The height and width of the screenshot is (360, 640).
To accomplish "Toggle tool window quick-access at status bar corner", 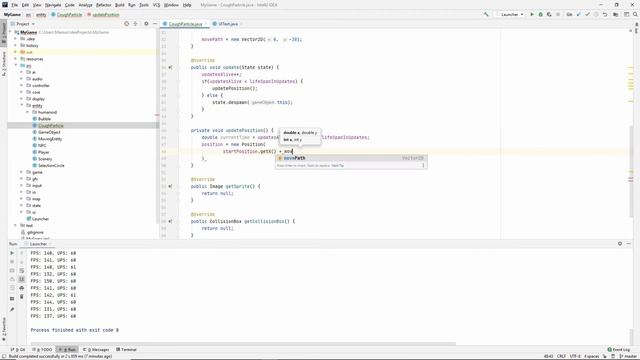I will (3, 356).
